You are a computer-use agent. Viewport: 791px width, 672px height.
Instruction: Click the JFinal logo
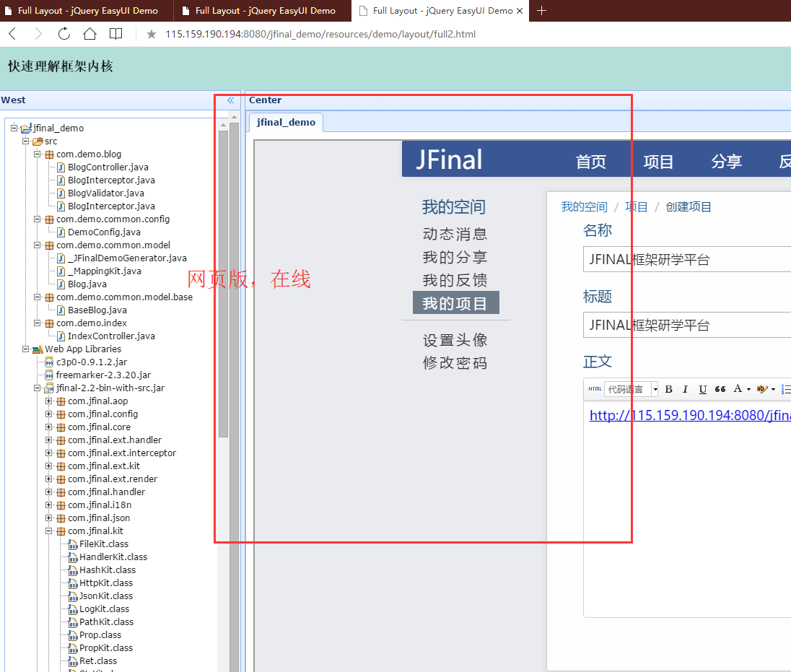tap(449, 160)
